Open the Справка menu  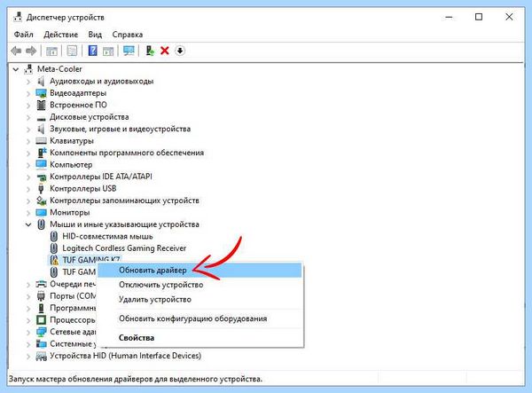[127, 35]
